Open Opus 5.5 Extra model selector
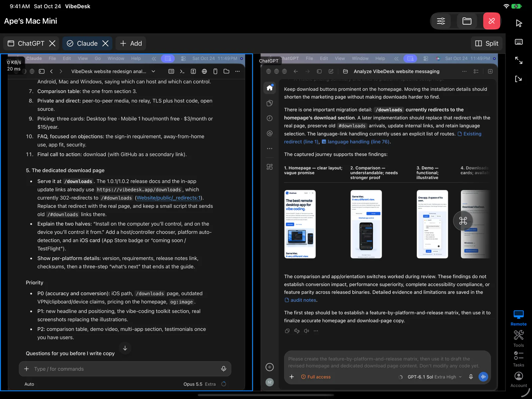 [x=199, y=384]
